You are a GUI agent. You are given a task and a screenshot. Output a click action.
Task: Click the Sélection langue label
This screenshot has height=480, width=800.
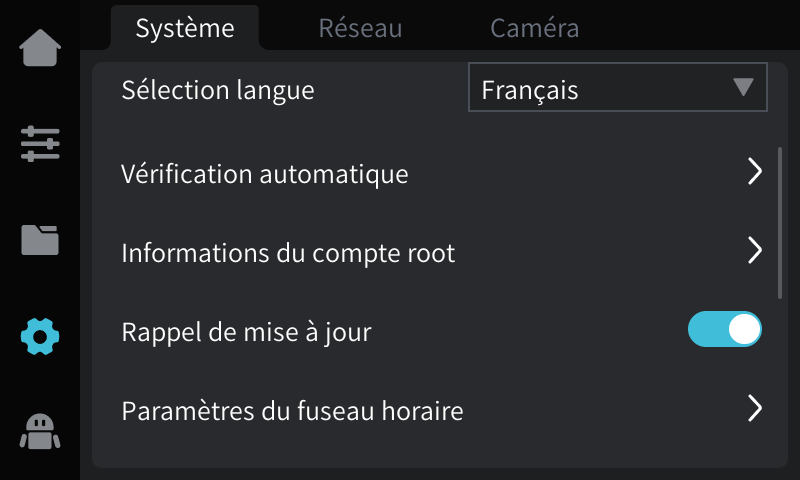point(218,89)
